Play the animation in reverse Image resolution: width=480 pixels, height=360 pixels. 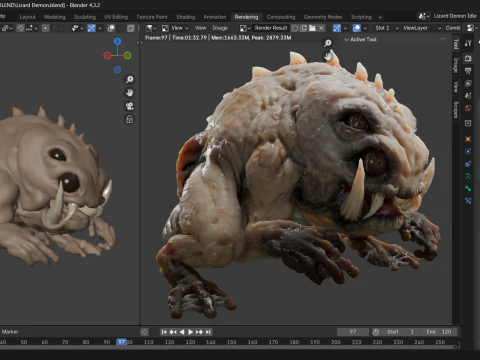[182, 332]
